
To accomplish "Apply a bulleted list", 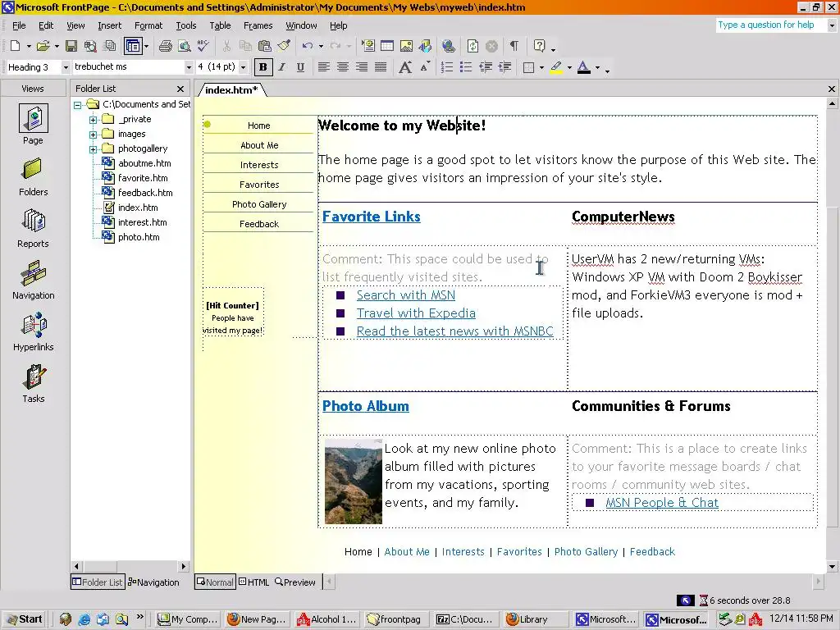I will click(466, 67).
